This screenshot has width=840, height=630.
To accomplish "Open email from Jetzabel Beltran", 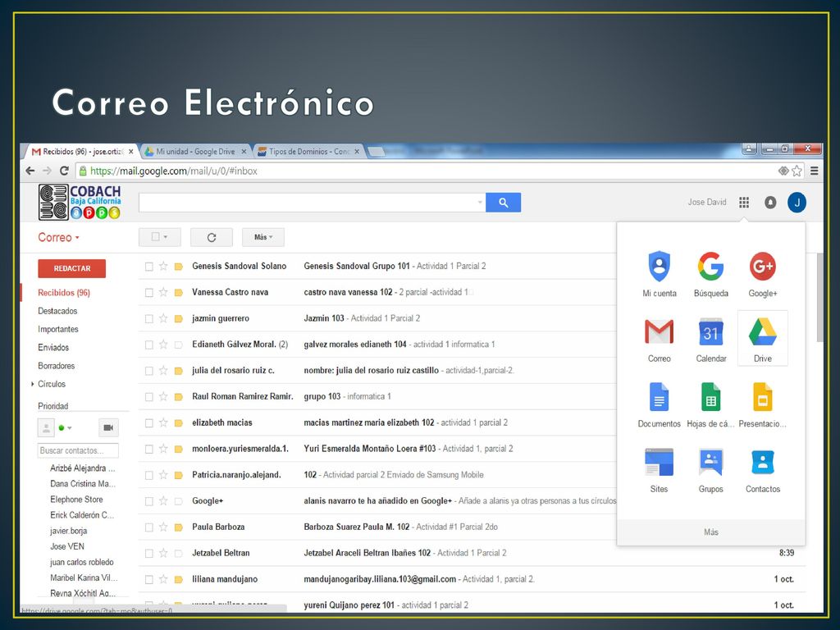I will (472, 553).
